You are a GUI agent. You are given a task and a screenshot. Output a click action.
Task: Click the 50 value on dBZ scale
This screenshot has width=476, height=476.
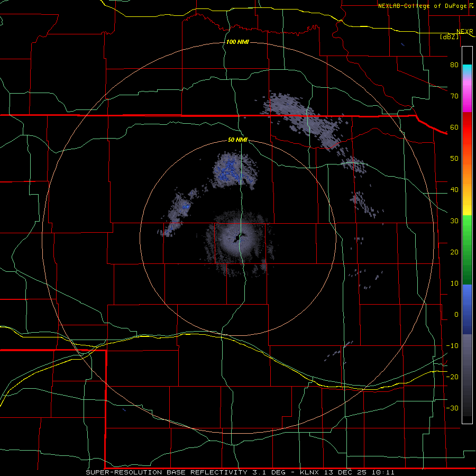tap(454, 159)
